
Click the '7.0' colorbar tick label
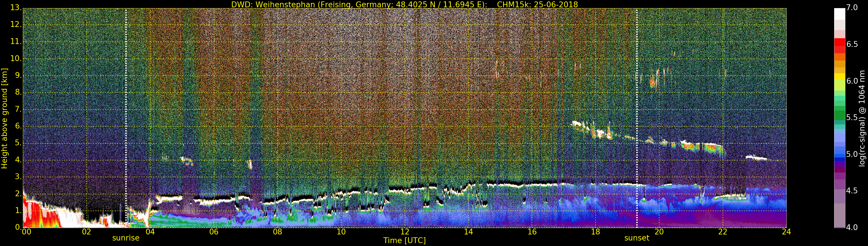click(852, 8)
